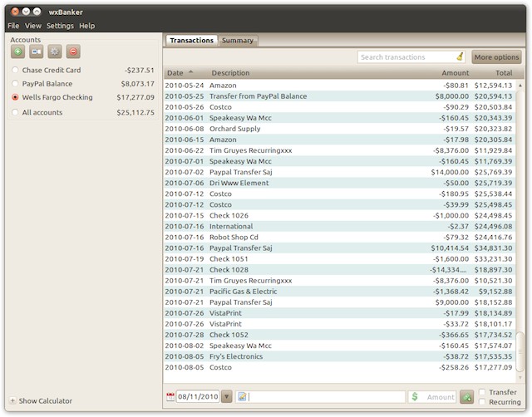Click the $34,831.30 total cell
The width and height of the screenshot is (532, 417).
coord(493,248)
